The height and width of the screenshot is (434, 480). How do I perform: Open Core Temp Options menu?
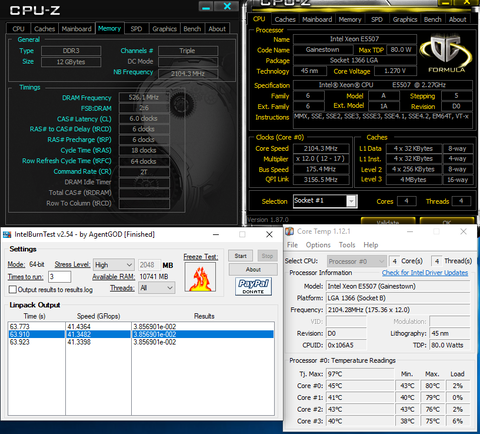pos(318,245)
